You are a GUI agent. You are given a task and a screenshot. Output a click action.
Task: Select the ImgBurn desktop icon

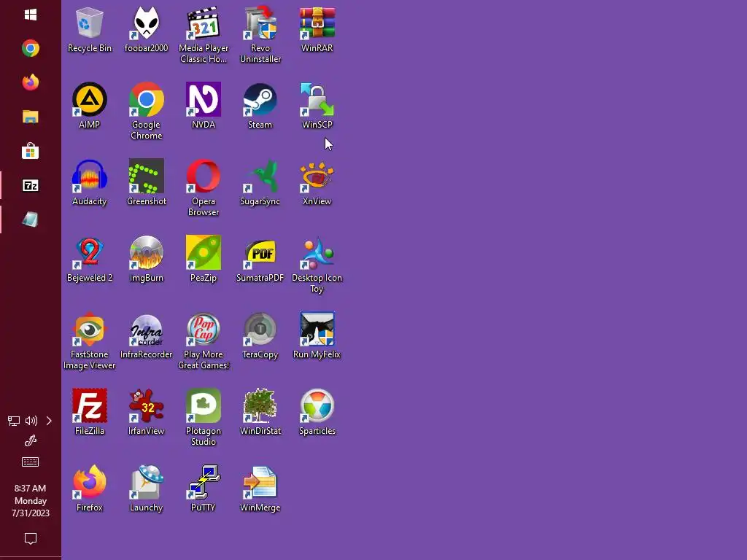coord(146,259)
